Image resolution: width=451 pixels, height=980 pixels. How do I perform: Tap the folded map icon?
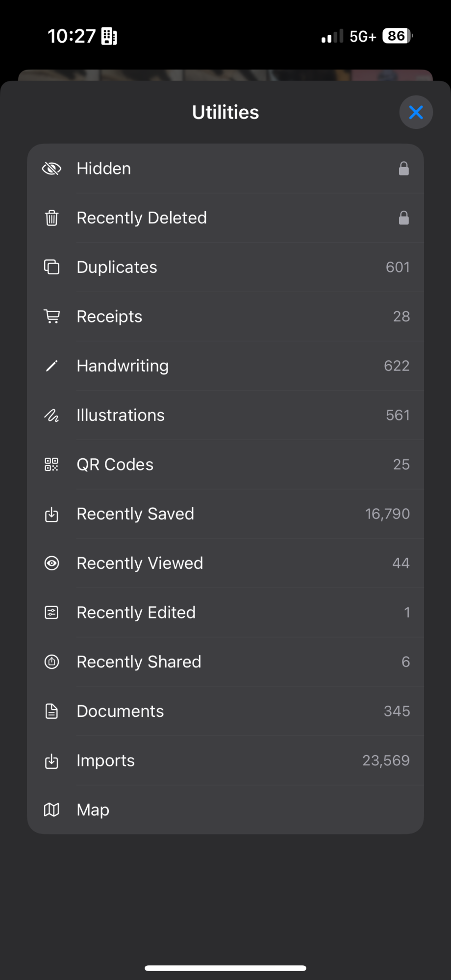(x=51, y=809)
